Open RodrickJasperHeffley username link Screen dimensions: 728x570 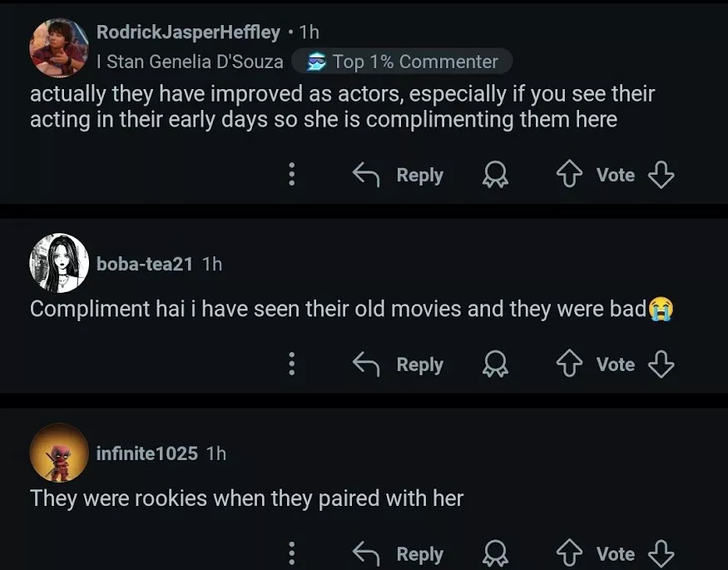[x=188, y=32]
